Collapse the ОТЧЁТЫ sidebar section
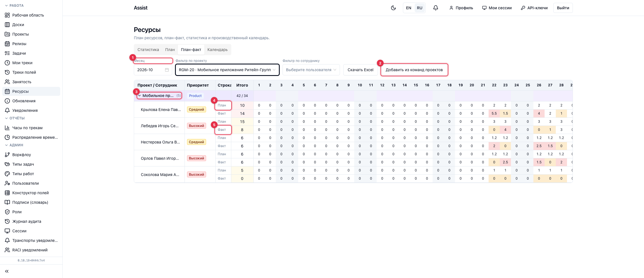Image resolution: width=644 pixels, height=278 pixels. click(x=15, y=118)
